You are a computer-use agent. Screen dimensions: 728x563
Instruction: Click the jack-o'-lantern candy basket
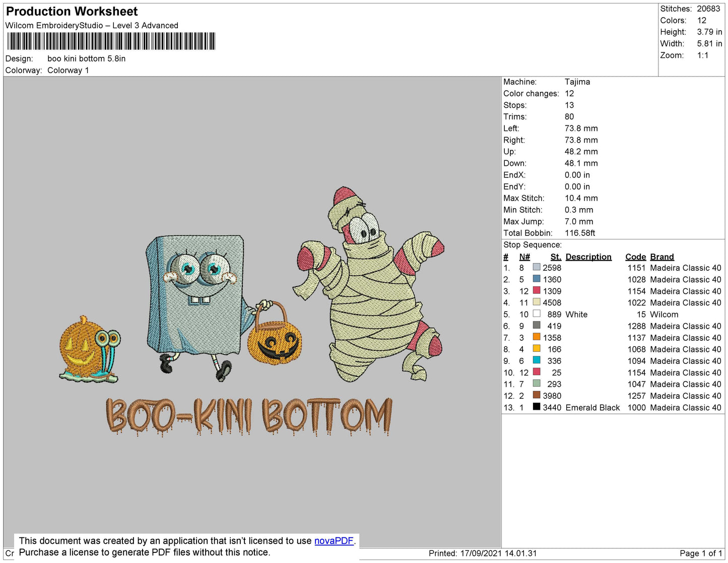point(274,338)
